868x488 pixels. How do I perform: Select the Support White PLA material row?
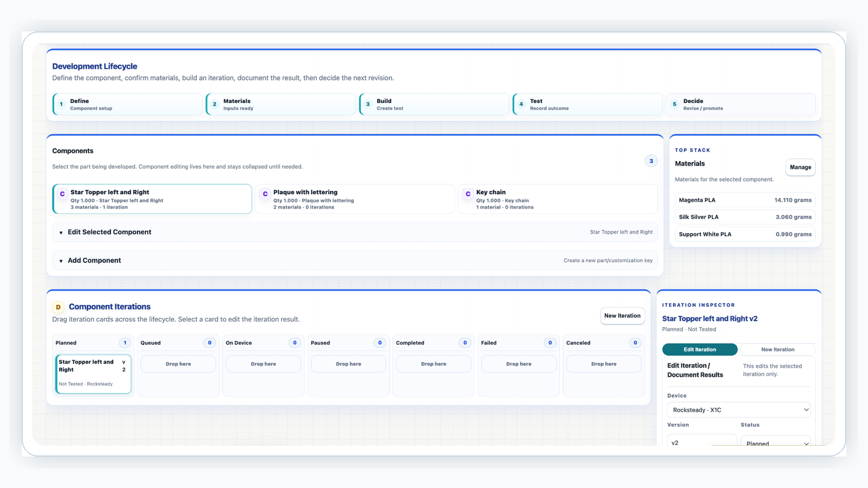coord(745,234)
